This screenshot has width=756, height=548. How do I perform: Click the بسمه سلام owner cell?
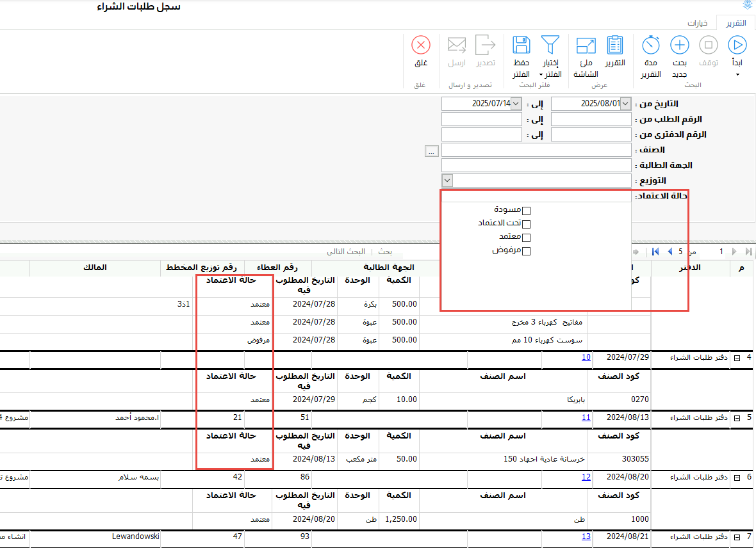(x=139, y=477)
